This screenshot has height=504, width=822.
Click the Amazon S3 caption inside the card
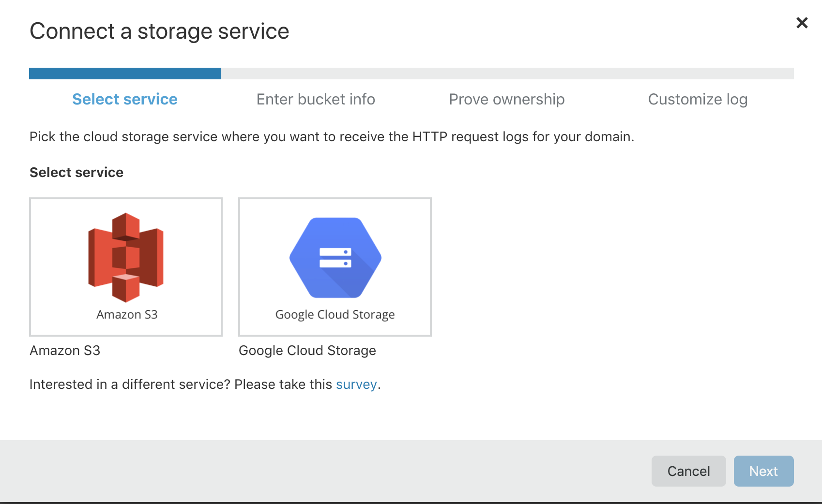pos(127,314)
